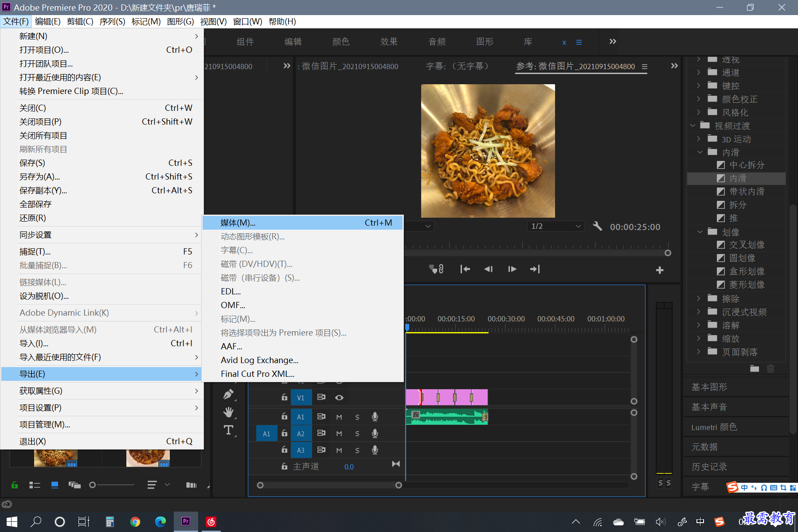The height and width of the screenshot is (532, 798).
Task: Click 导入(I) in File menu
Action: 102,343
